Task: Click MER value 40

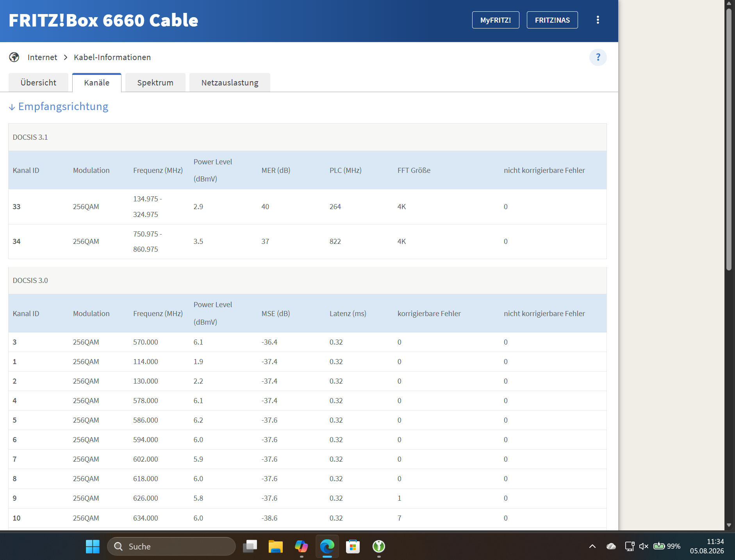Action: 265,207
